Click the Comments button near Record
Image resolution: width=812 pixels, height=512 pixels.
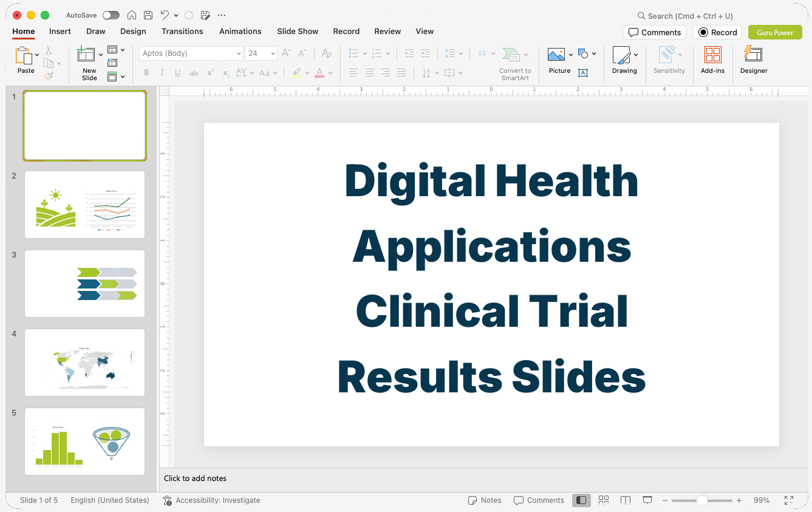654,32
